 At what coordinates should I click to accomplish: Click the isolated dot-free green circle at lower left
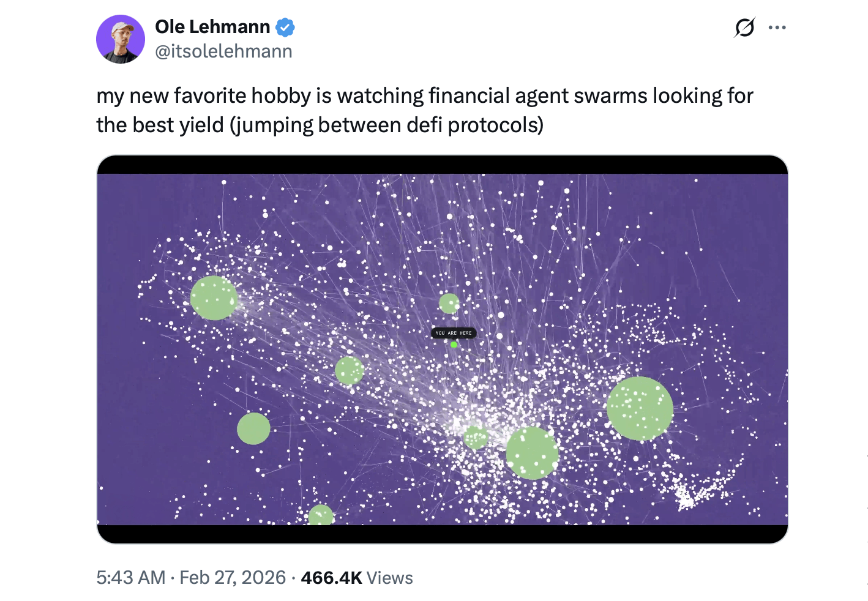coord(253,428)
